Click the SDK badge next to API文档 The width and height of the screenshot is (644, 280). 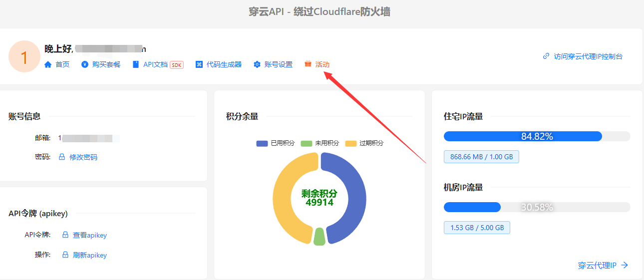tap(177, 65)
